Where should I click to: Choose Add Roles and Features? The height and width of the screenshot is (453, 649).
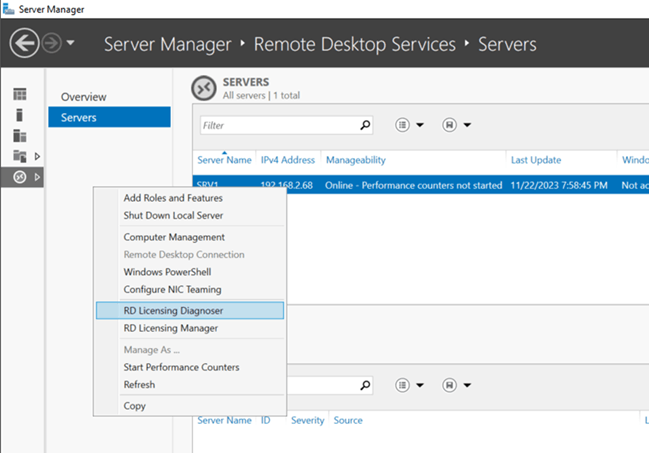coord(173,198)
